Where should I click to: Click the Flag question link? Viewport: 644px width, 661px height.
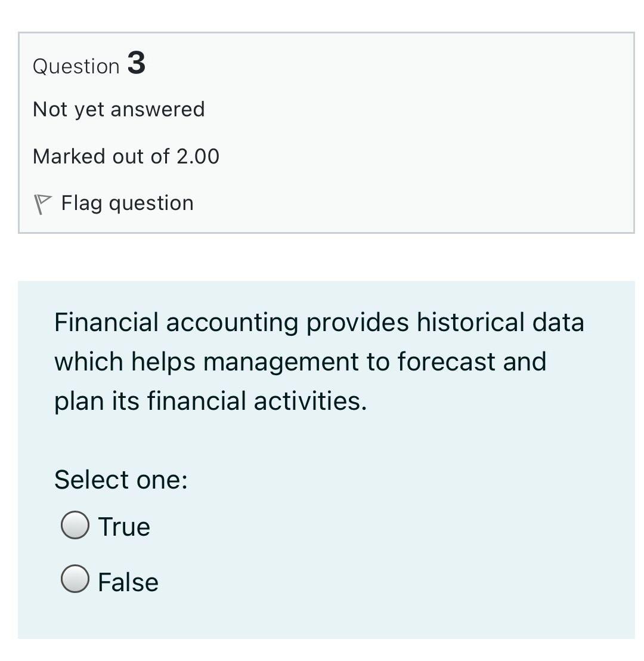click(126, 203)
